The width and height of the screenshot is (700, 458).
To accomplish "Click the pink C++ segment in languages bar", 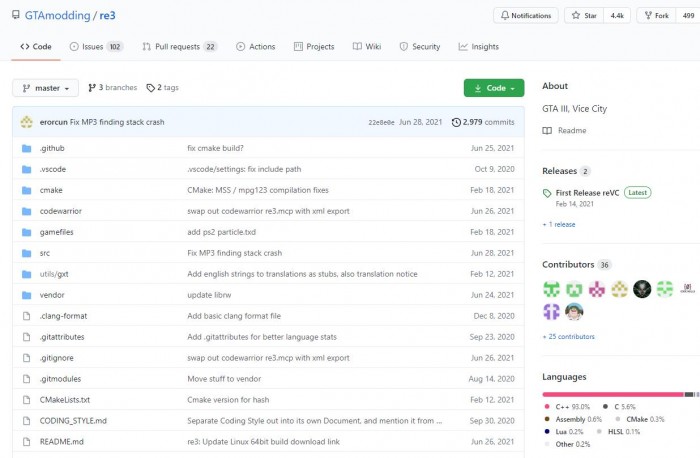I will (x=611, y=395).
